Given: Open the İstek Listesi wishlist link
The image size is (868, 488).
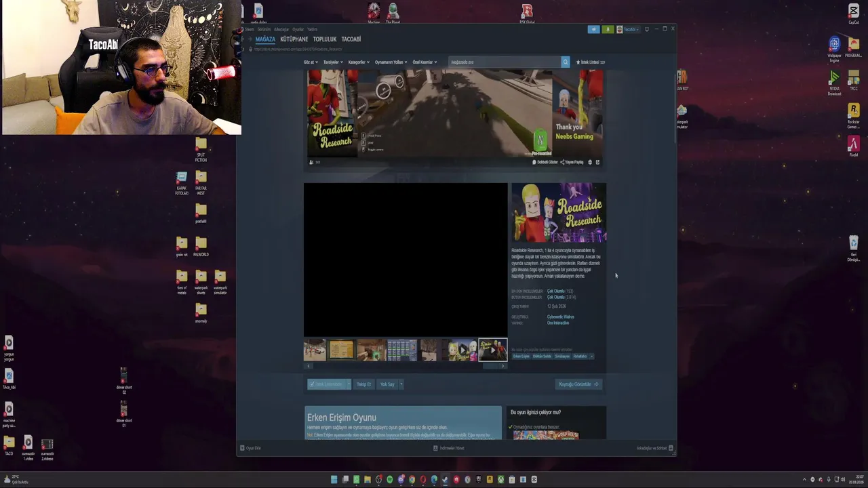Looking at the screenshot, I should point(591,62).
